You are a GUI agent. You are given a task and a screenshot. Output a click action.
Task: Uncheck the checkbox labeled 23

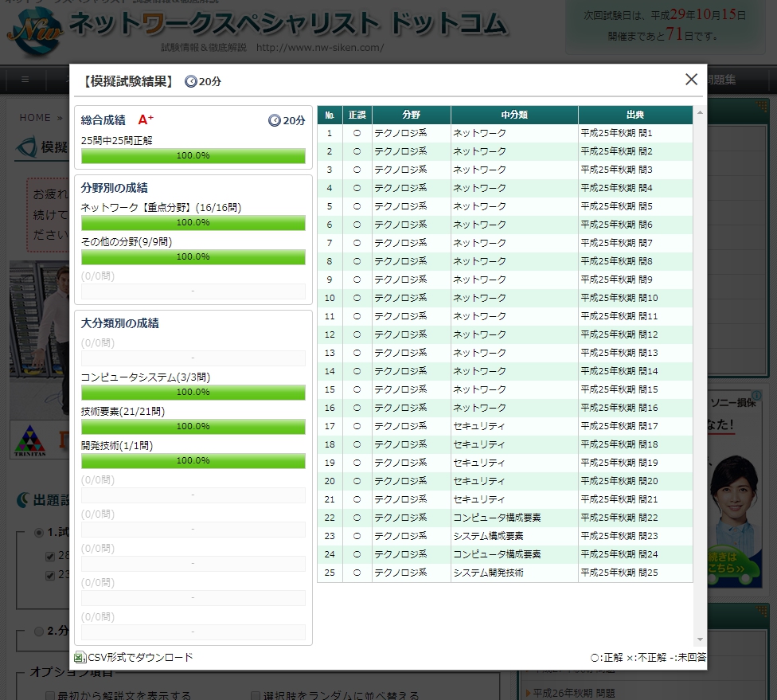50,576
